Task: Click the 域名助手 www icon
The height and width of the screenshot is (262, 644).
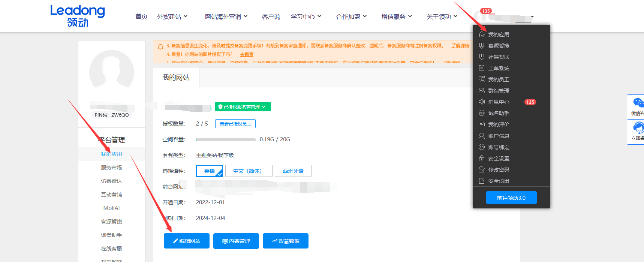Action: [x=482, y=113]
